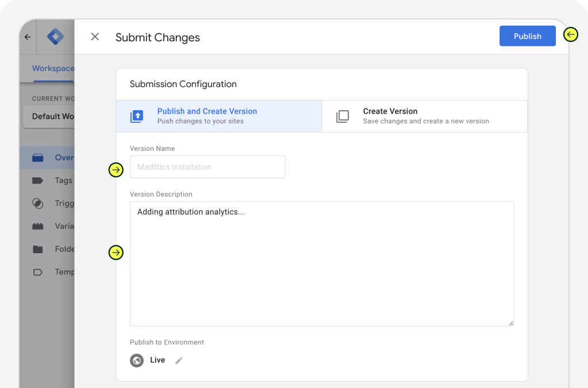Open Triggers in the sidebar
Image resolution: width=588 pixels, height=388 pixels.
[47, 203]
